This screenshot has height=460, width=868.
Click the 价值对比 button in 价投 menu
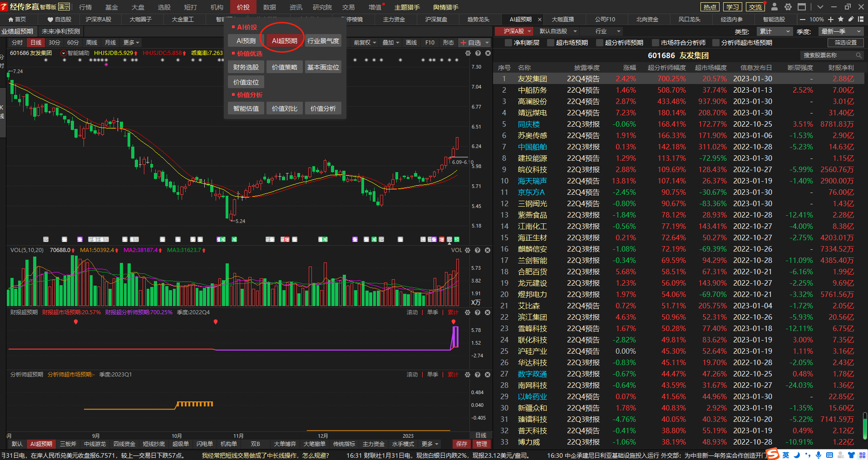(x=285, y=109)
